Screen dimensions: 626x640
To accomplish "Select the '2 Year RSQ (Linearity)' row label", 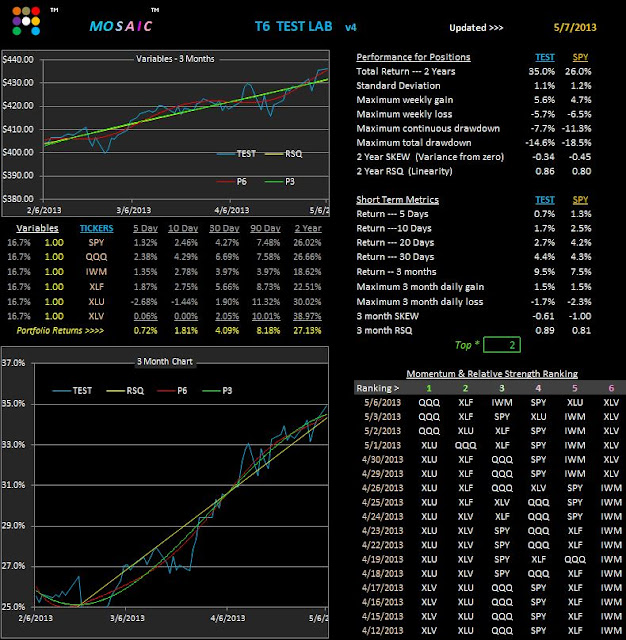I will 404,171.
